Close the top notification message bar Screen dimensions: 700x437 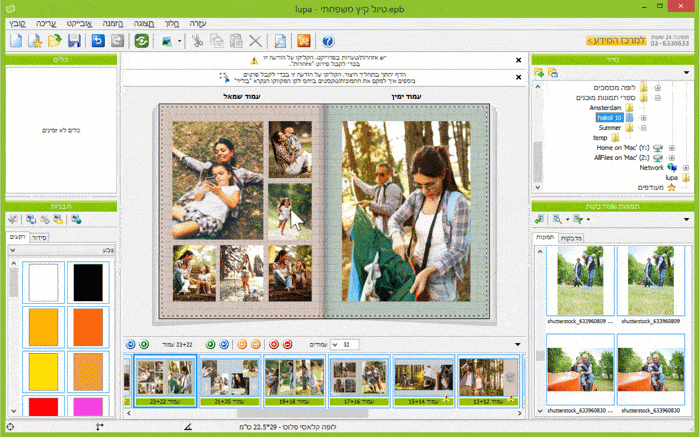517,60
